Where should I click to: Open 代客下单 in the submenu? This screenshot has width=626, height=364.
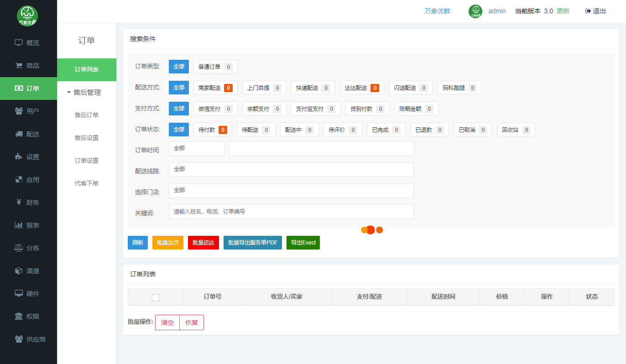(87, 184)
